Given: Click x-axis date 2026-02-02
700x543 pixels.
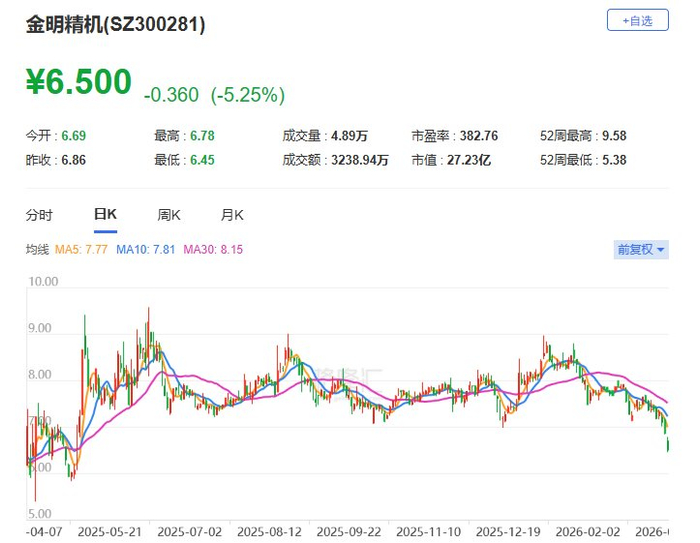Looking at the screenshot, I should pos(588,532).
